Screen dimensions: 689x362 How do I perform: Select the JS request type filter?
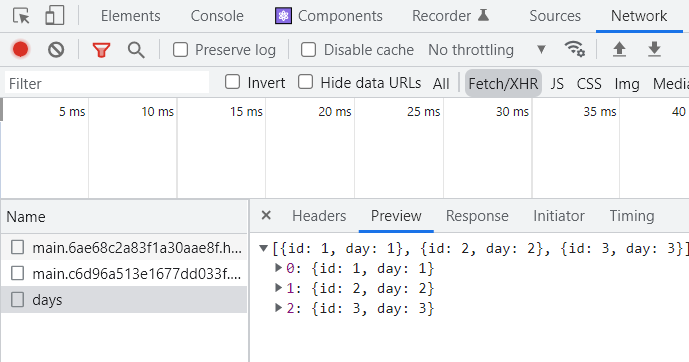(557, 83)
